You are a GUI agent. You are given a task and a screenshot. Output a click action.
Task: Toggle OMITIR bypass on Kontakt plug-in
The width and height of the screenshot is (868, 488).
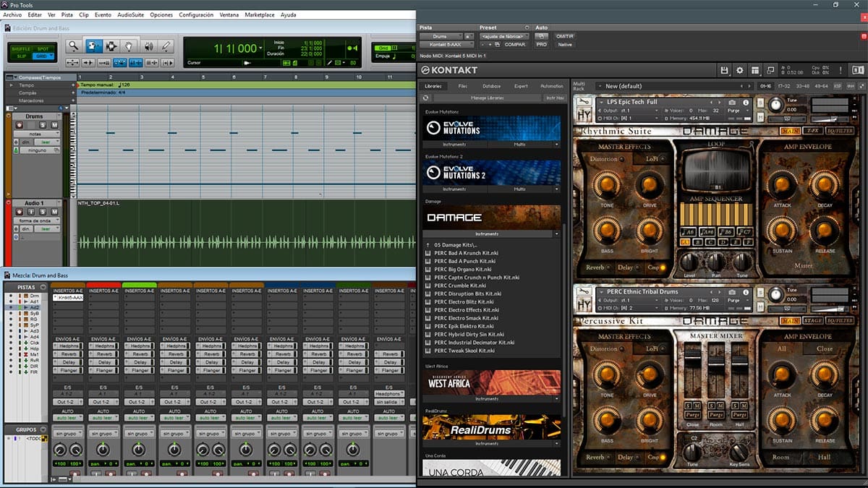[x=565, y=36]
